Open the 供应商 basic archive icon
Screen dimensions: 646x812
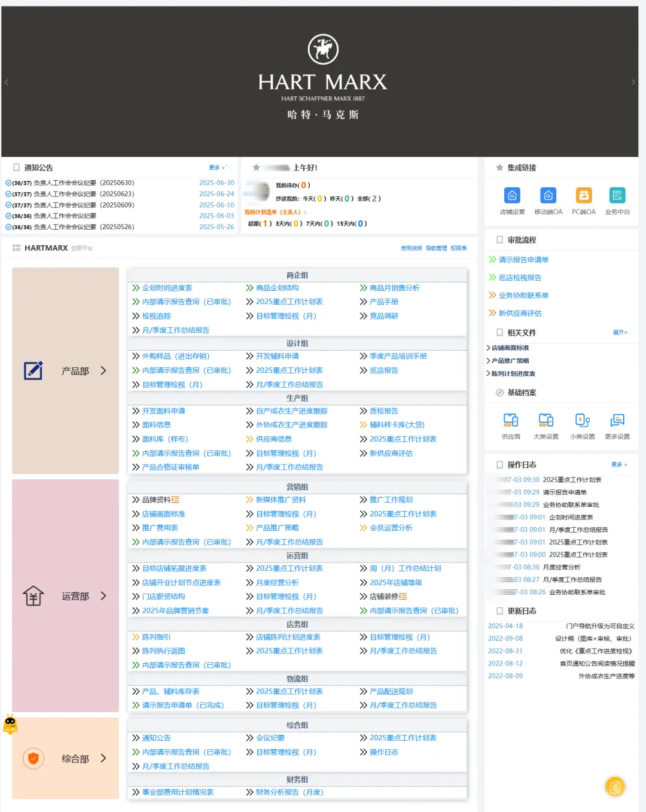tap(511, 420)
